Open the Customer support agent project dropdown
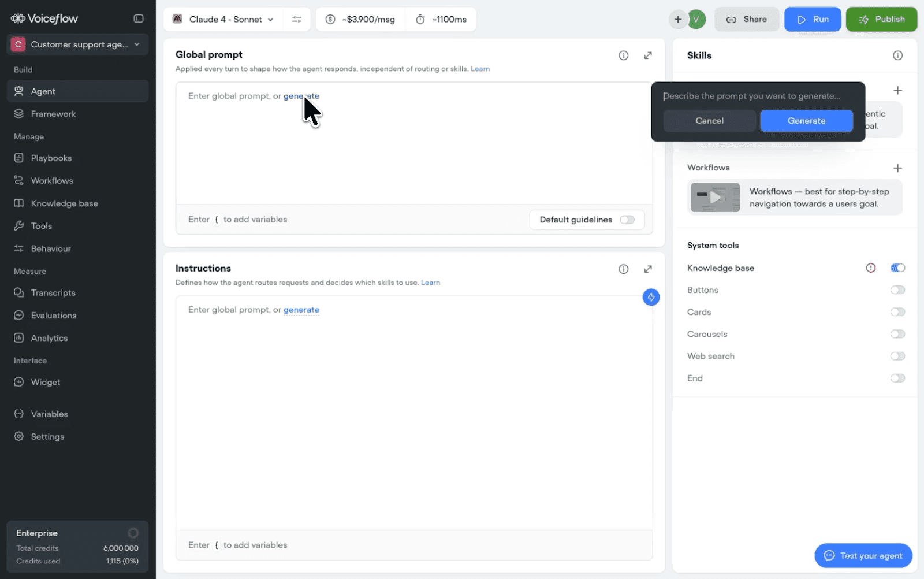Screen dimensions: 924x579 pos(77,44)
